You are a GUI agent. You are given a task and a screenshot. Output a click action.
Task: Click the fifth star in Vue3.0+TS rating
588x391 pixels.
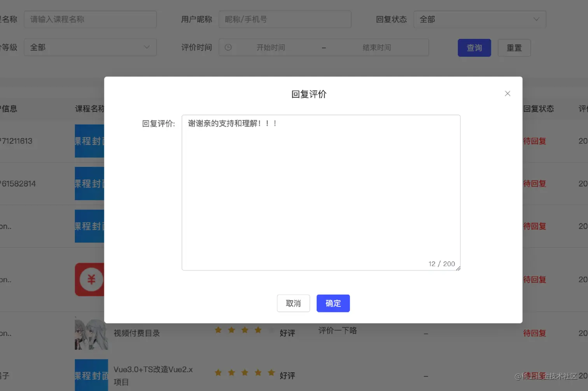[x=271, y=373]
